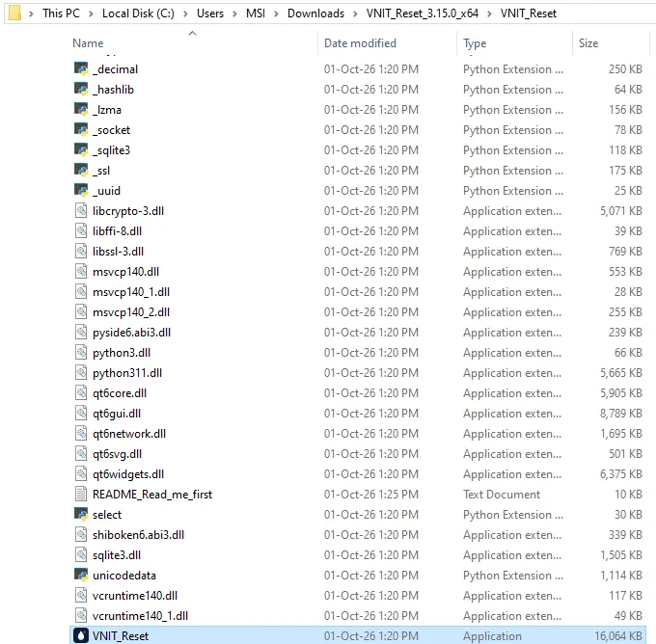Screen dimensions: 656x644
Task: Sort by Size column header
Action: (588, 43)
